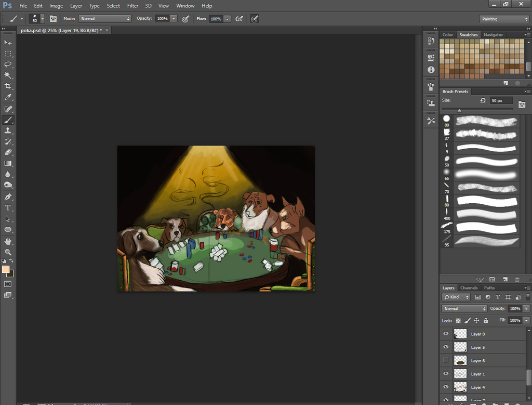
Task: Toggle pressure for size button
Action: [255, 19]
